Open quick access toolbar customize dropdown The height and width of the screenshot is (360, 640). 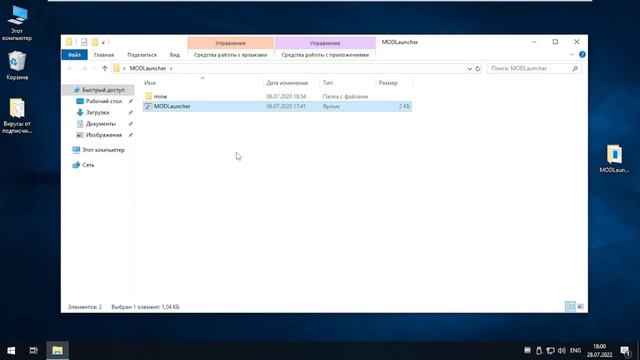pyautogui.click(x=103, y=42)
